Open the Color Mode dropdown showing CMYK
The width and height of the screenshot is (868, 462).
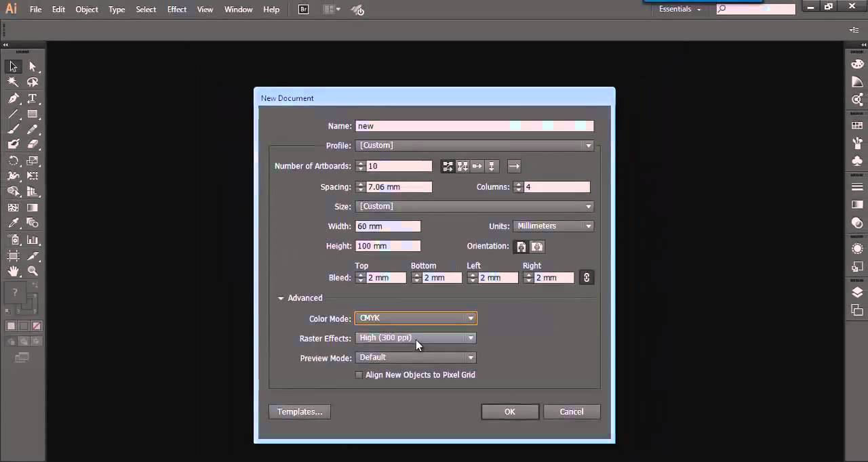pos(416,318)
